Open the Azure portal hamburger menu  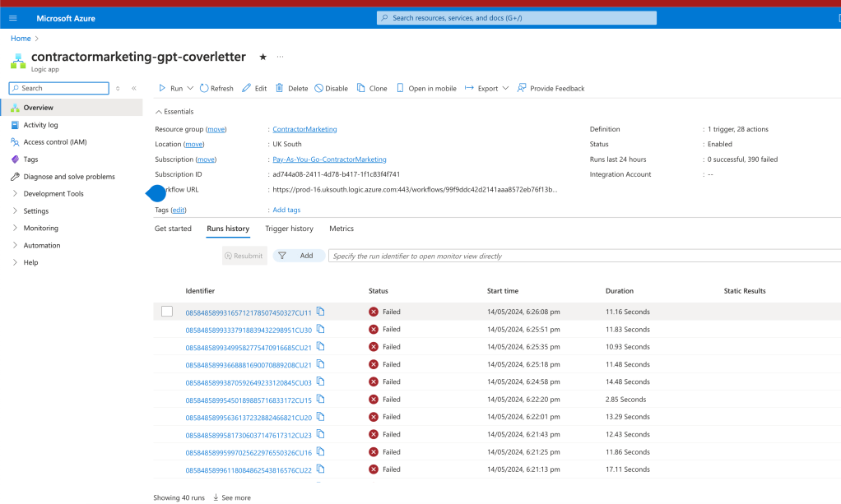point(13,18)
